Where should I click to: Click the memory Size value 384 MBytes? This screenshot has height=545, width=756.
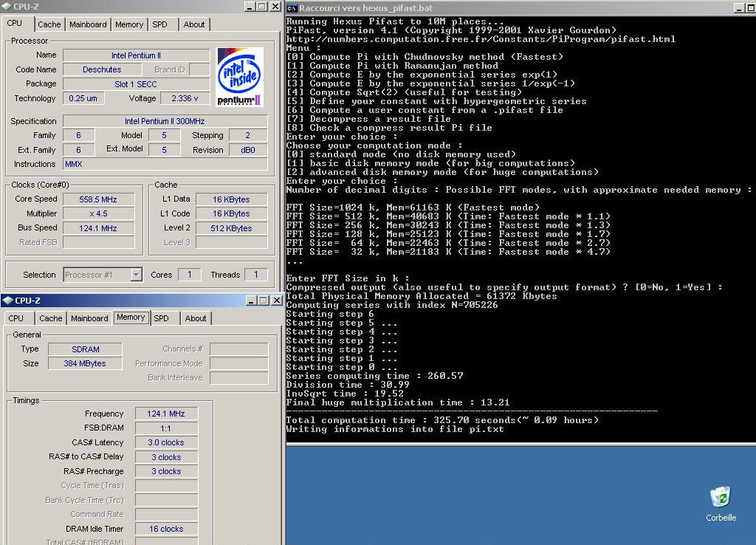click(86, 363)
